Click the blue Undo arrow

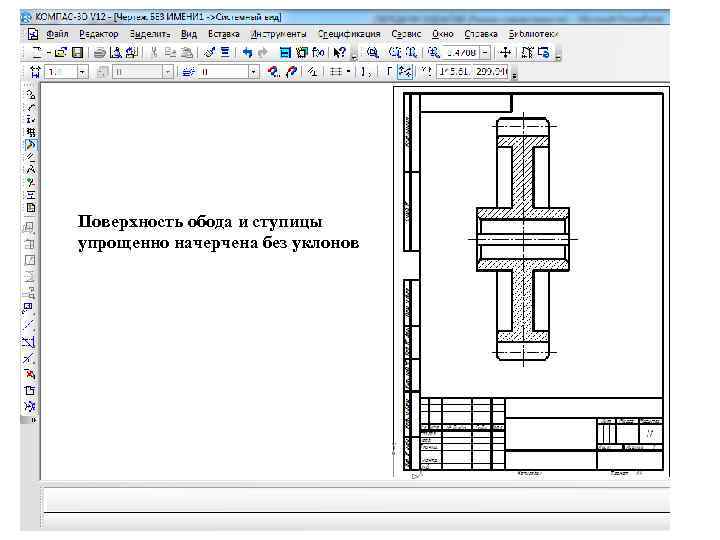[x=248, y=53]
